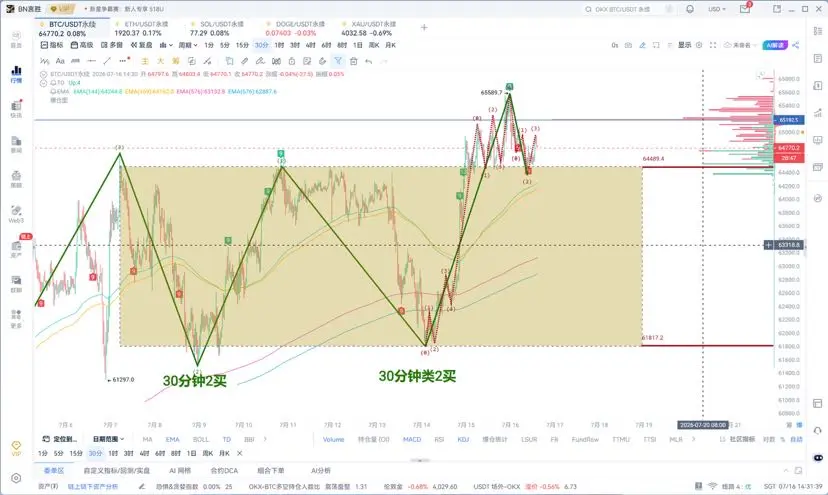Open the Web3 sidebar icon
The image size is (828, 495).
pos(16,214)
